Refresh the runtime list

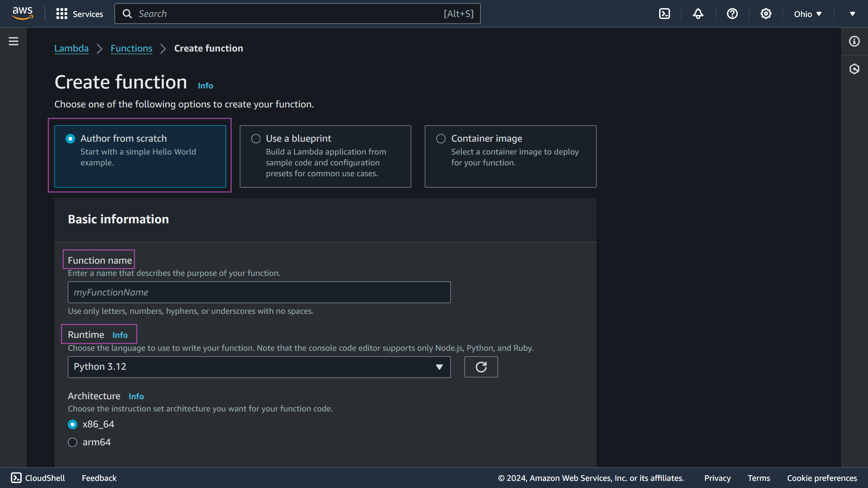click(481, 367)
